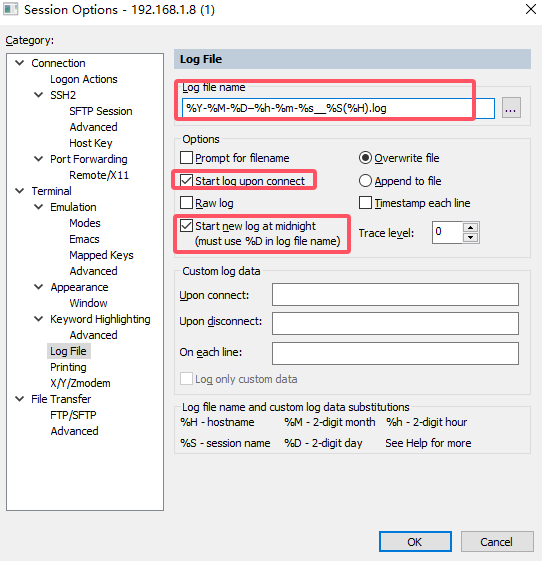Uncheck Start log upon connect
Viewport: 542px width, 561px height.
point(186,180)
